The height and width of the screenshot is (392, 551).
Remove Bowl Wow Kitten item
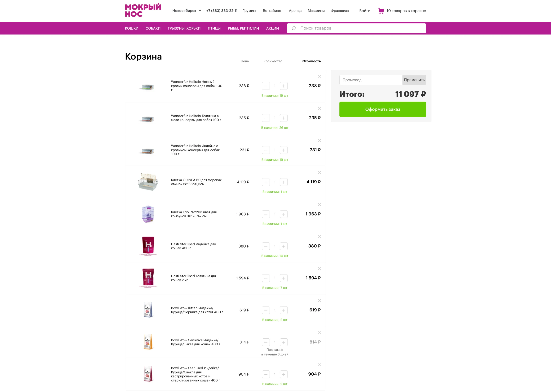319,301
